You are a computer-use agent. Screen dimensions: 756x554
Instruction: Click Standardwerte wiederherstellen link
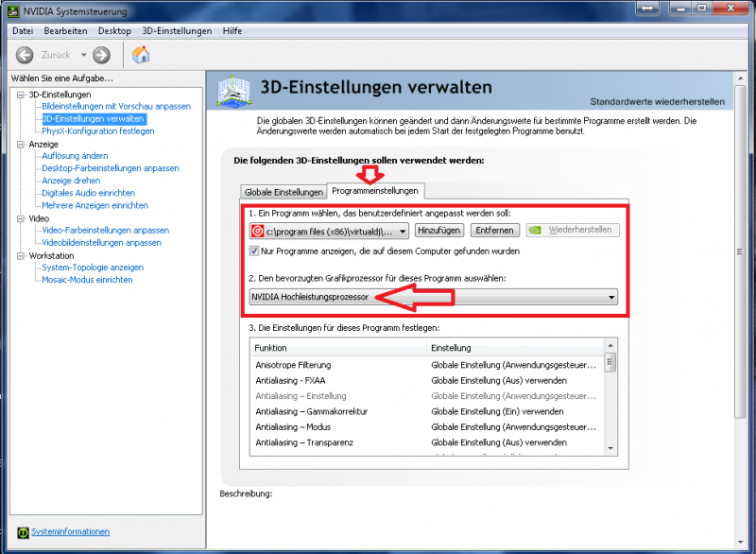657,102
